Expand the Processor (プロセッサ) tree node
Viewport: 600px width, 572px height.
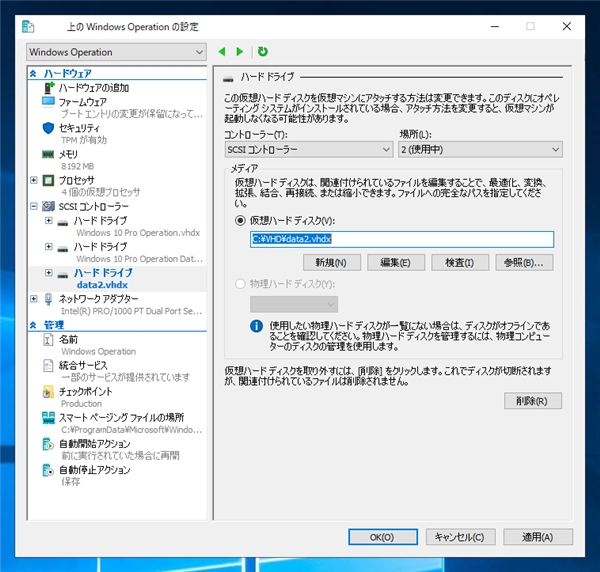(34, 180)
